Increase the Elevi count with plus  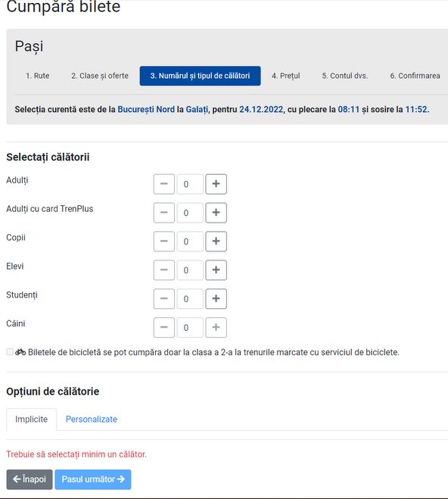click(x=216, y=270)
